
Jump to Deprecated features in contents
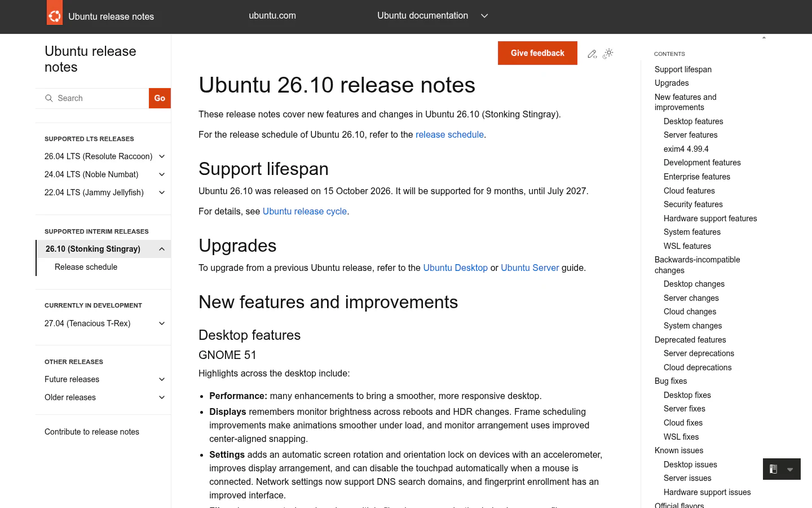(690, 340)
